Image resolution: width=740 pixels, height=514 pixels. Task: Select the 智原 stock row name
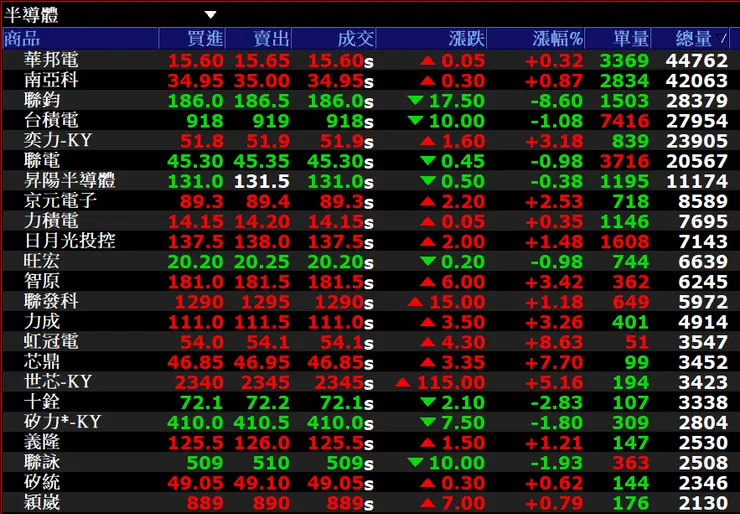coord(42,281)
